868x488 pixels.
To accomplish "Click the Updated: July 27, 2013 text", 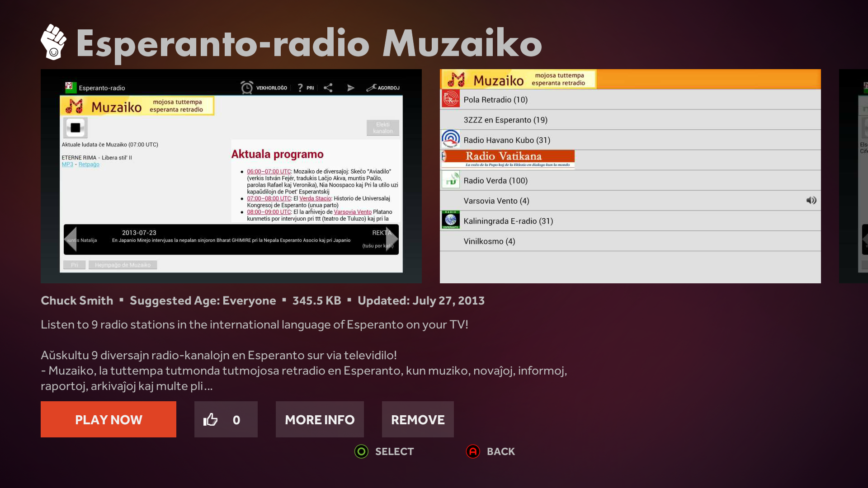I will click(421, 300).
